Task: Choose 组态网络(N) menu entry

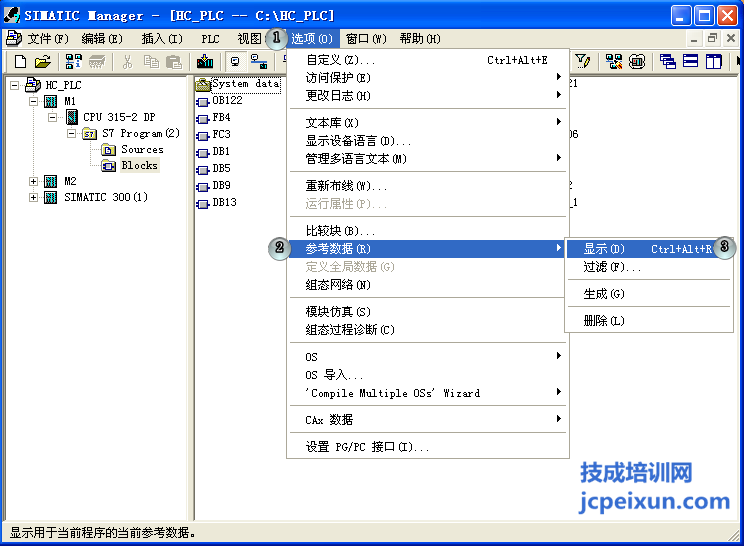Action: click(428, 285)
